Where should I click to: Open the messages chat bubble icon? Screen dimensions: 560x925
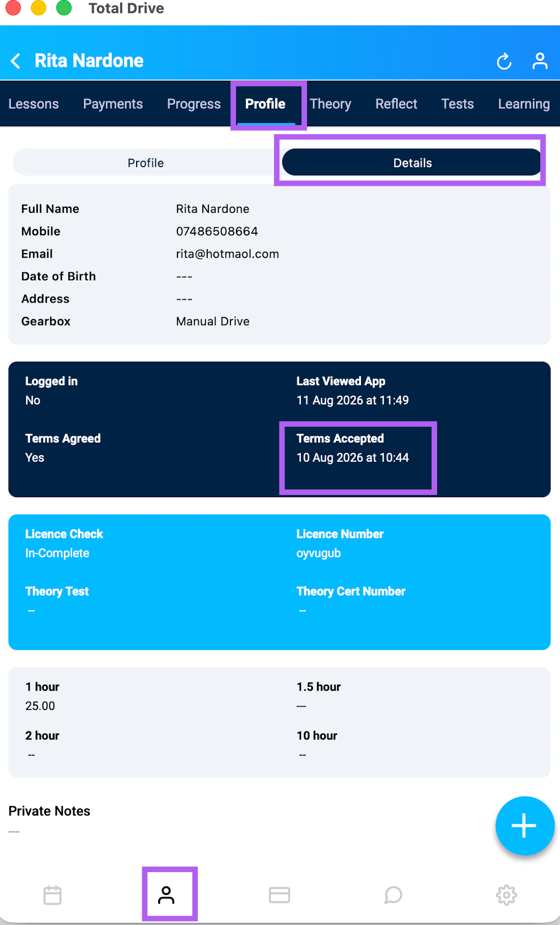point(393,895)
